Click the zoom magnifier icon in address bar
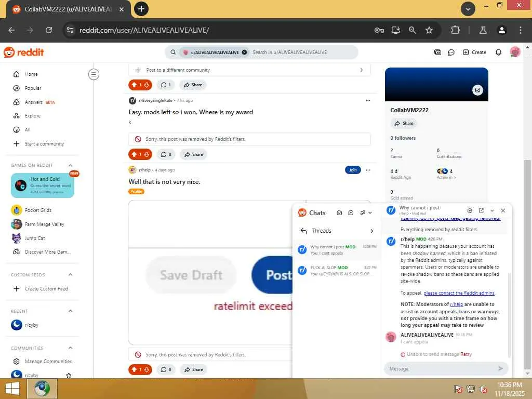This screenshot has height=399, width=532. pyautogui.click(x=412, y=30)
